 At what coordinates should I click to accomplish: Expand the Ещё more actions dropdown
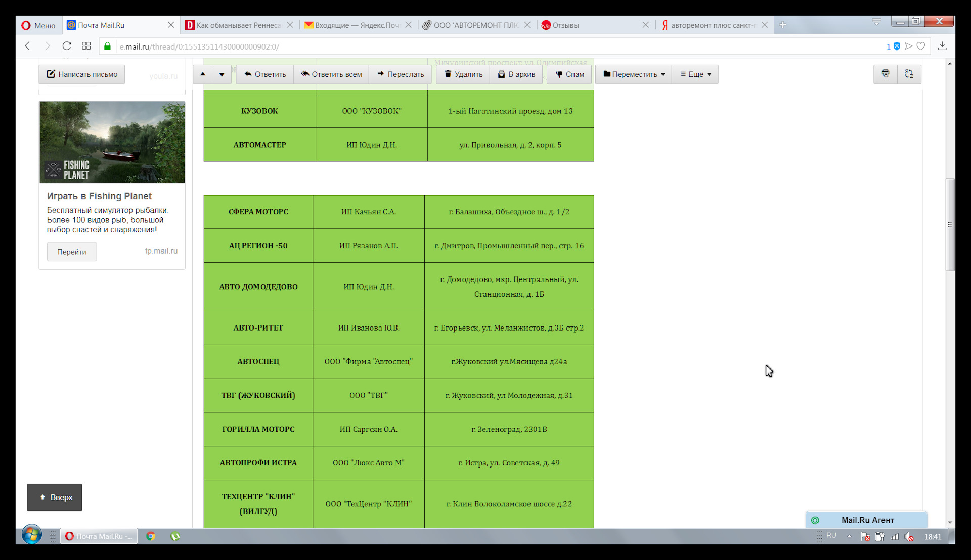coord(695,74)
